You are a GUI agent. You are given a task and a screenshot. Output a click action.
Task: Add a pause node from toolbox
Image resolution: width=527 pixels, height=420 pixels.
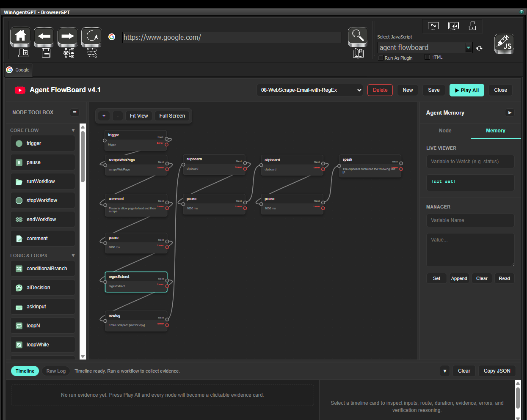pos(43,162)
